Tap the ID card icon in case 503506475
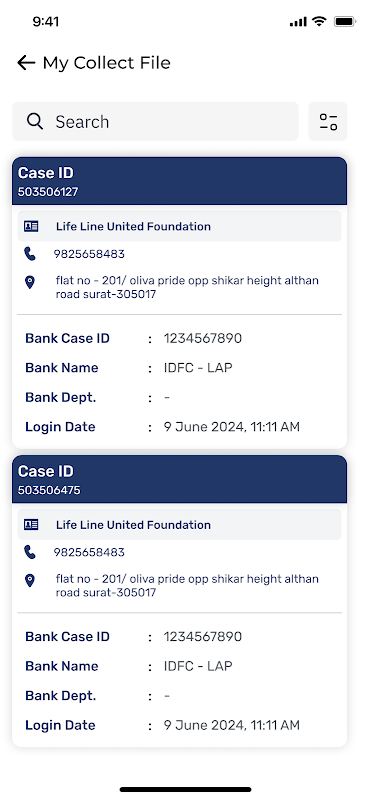370x800 pixels. 31,524
